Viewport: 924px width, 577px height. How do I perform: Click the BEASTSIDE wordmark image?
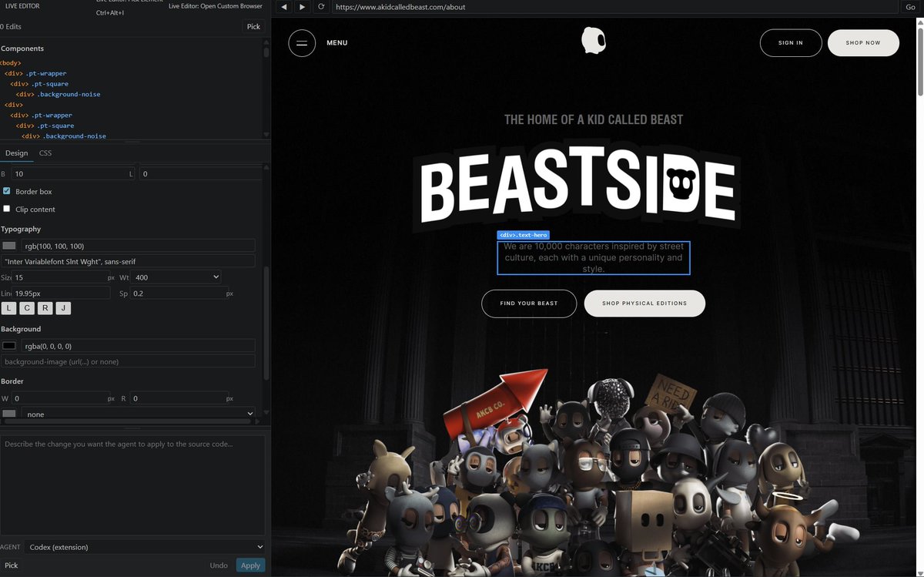tap(577, 188)
